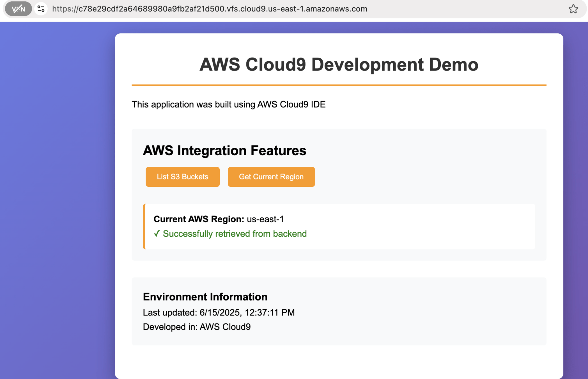Click the purple background left of card
The height and width of the screenshot is (379, 588).
click(56, 197)
